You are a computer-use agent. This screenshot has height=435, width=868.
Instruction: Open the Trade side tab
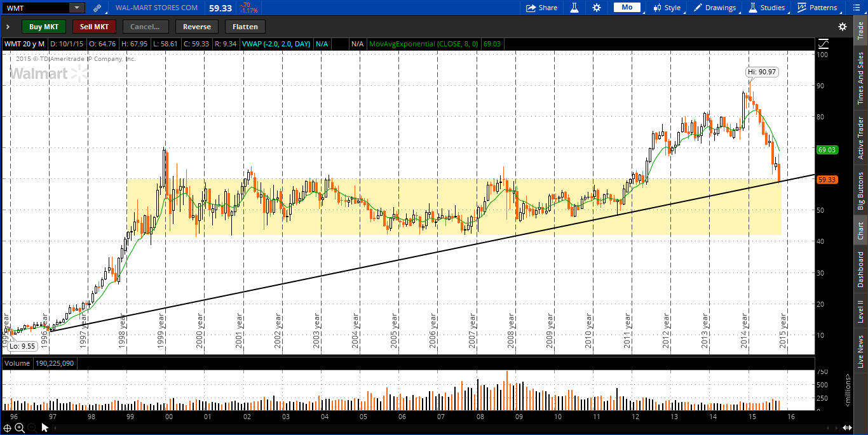[861, 30]
